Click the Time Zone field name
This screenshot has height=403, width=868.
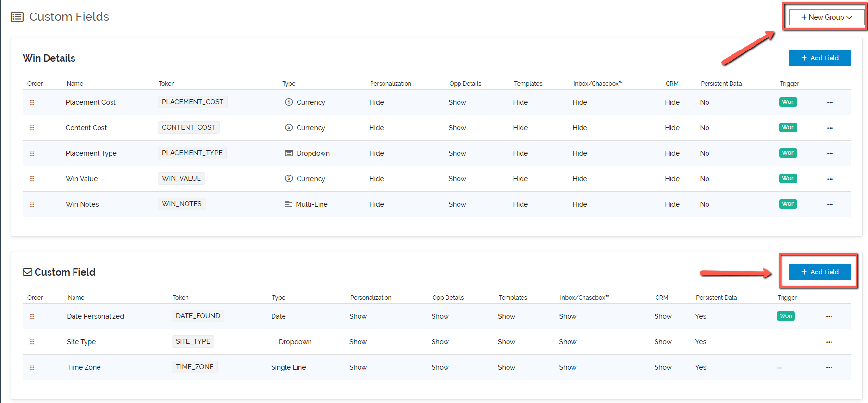click(84, 367)
